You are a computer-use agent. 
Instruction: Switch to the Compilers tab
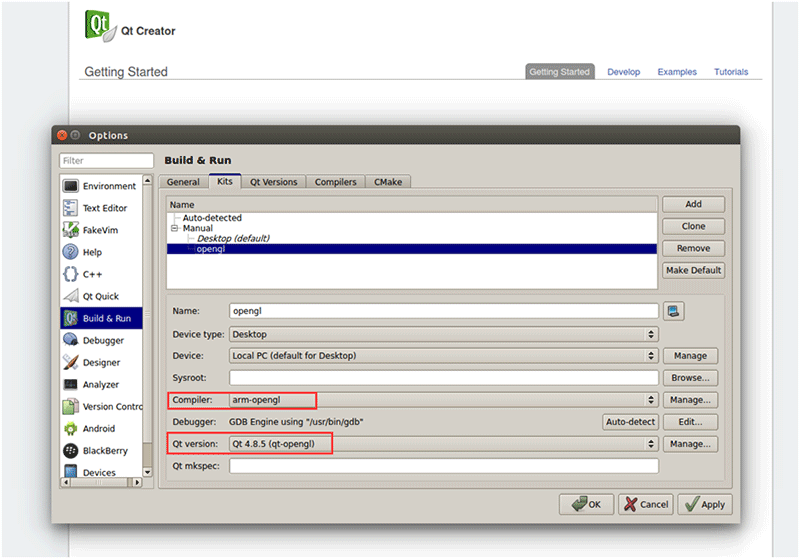(335, 182)
